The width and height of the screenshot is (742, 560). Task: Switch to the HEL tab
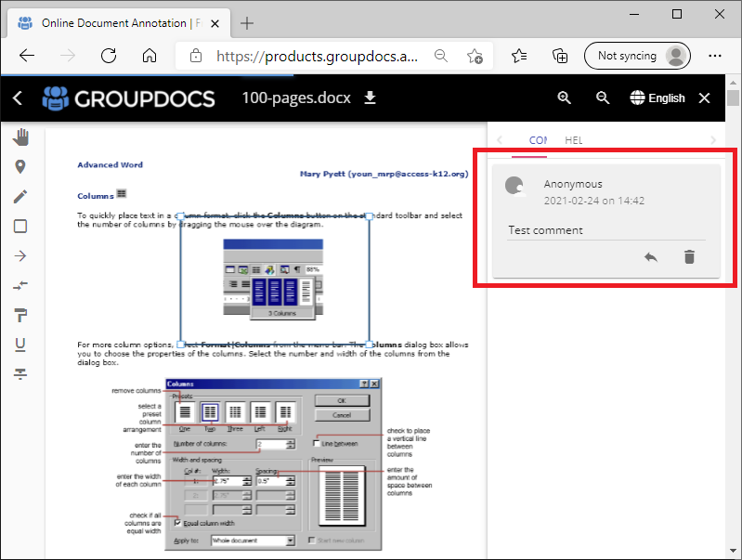574,140
